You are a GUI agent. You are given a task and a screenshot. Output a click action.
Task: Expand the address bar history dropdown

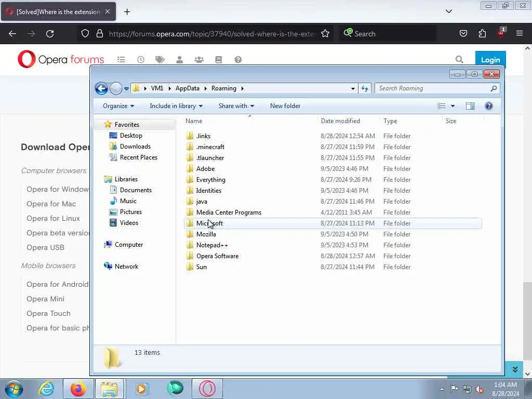[353, 88]
